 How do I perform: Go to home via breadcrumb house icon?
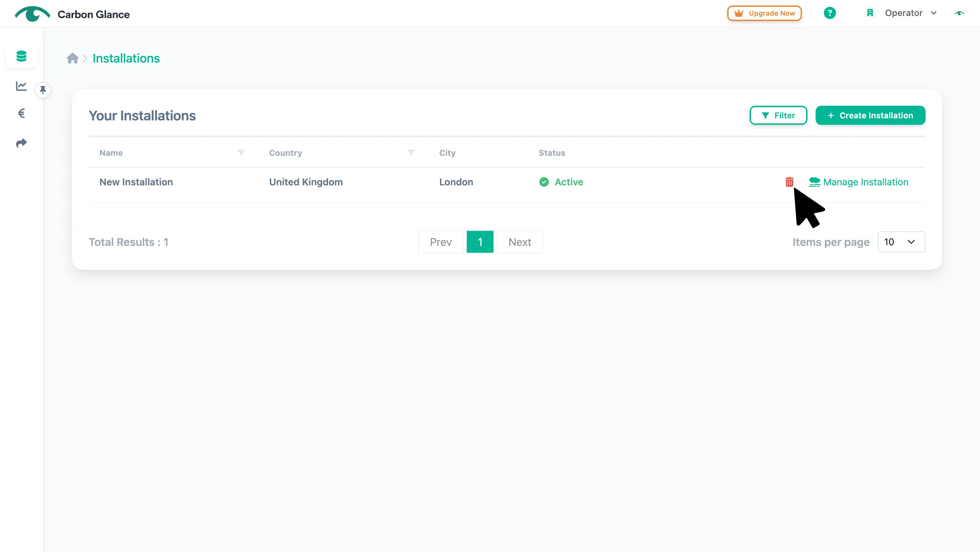(x=73, y=58)
